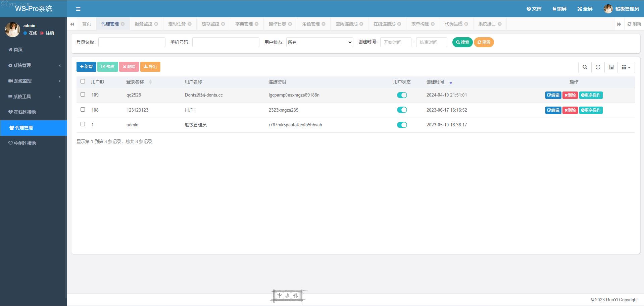
Task: Check the checkbox for user ID 108
Action: tap(83, 110)
